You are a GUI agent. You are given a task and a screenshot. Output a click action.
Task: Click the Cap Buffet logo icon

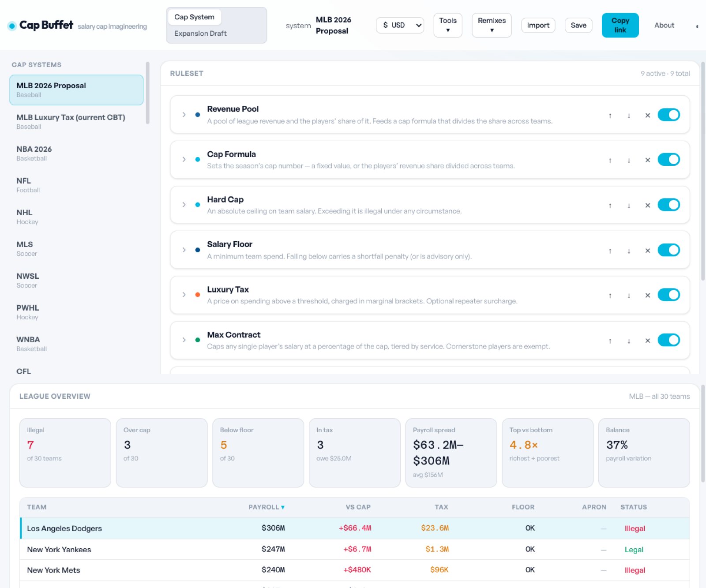(12, 26)
